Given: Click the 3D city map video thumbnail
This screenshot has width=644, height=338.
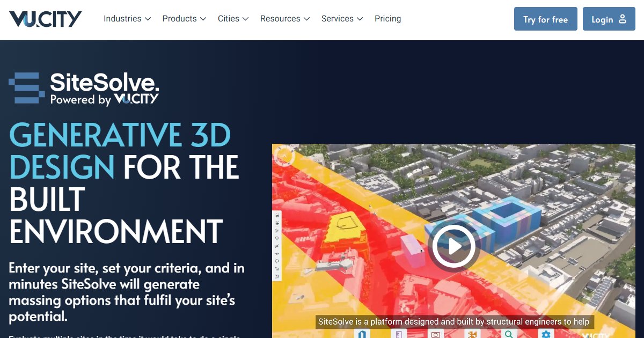Looking at the screenshot, I should 453,241.
